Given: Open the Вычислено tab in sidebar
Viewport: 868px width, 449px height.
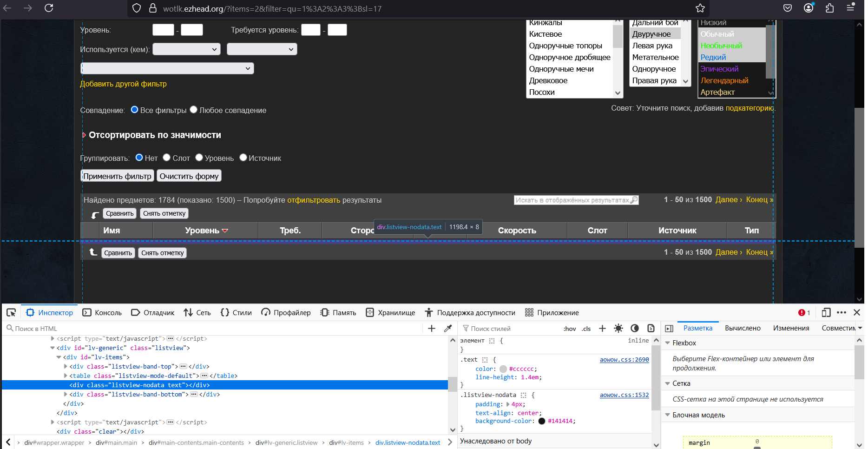Looking at the screenshot, I should (743, 328).
